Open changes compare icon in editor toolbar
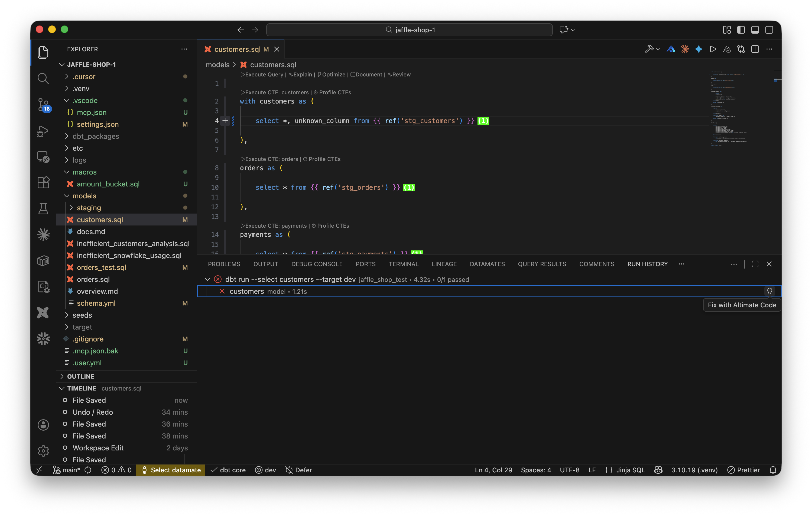 (741, 49)
